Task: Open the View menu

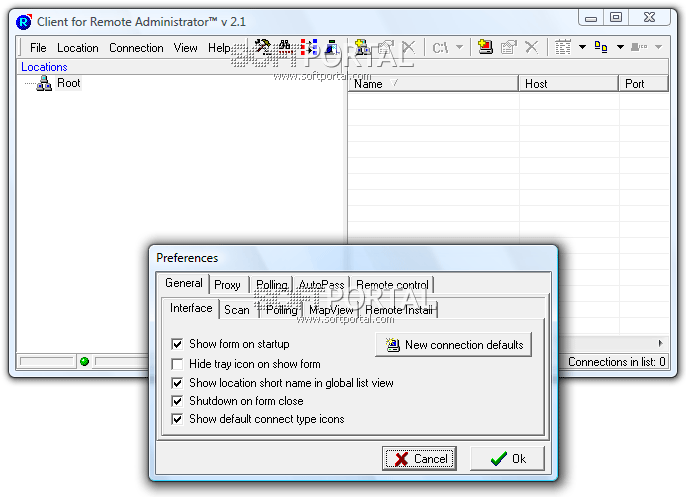Action: [186, 48]
